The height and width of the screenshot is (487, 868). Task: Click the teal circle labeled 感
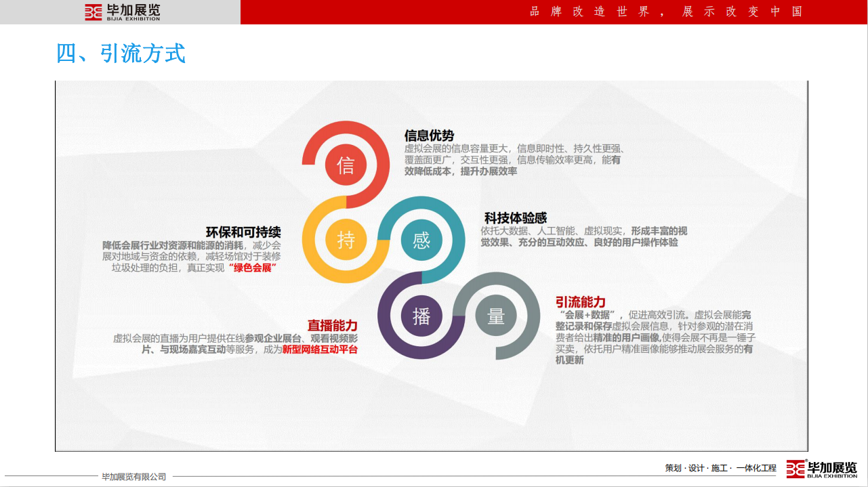tap(421, 240)
